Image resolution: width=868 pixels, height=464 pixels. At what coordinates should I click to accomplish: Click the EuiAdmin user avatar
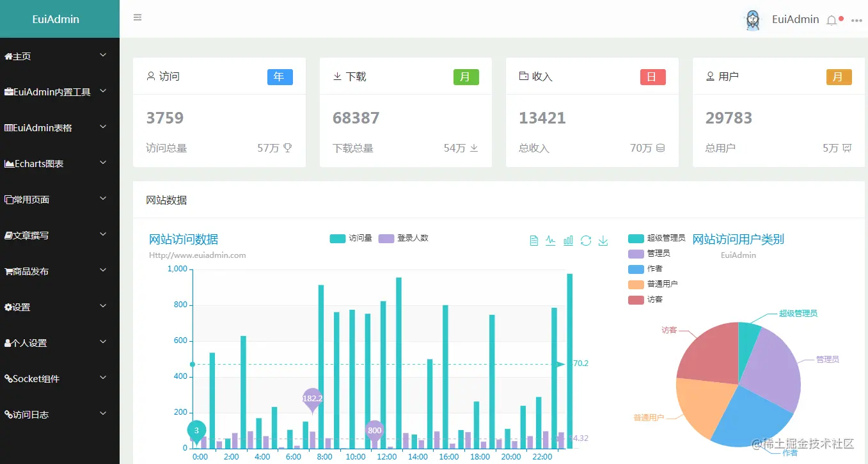point(754,20)
